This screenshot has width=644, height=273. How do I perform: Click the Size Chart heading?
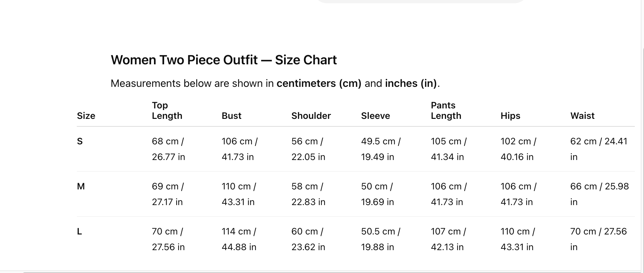(224, 60)
